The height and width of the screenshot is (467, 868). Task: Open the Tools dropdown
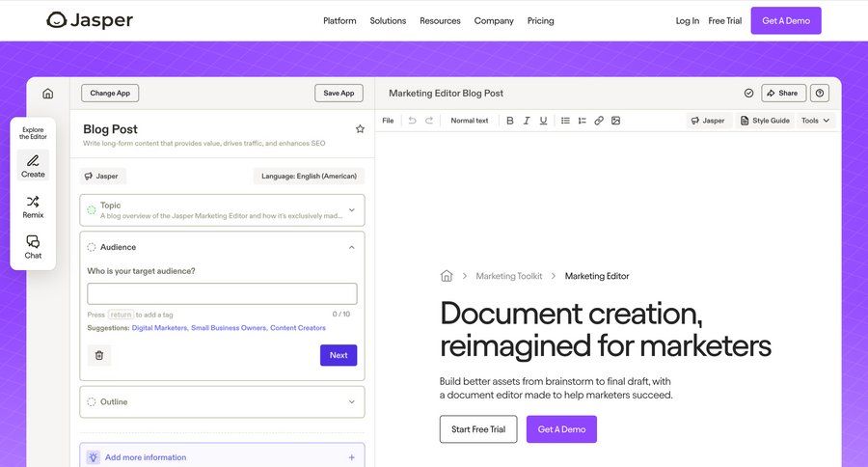click(x=815, y=121)
